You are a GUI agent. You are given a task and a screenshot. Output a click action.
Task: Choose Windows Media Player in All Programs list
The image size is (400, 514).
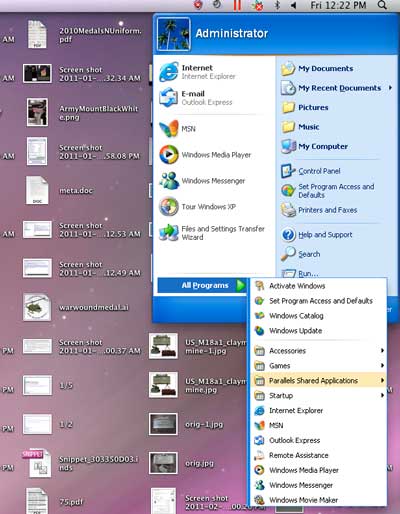point(319,470)
